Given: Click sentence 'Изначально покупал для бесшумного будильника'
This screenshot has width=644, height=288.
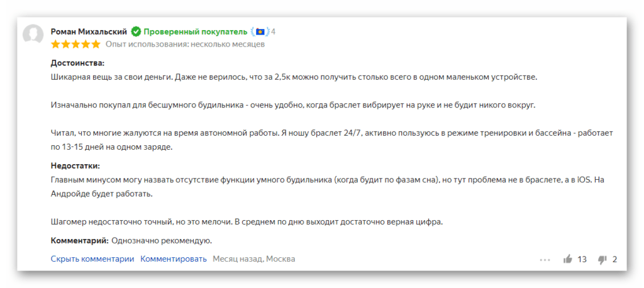Looking at the screenshot, I should [x=293, y=105].
